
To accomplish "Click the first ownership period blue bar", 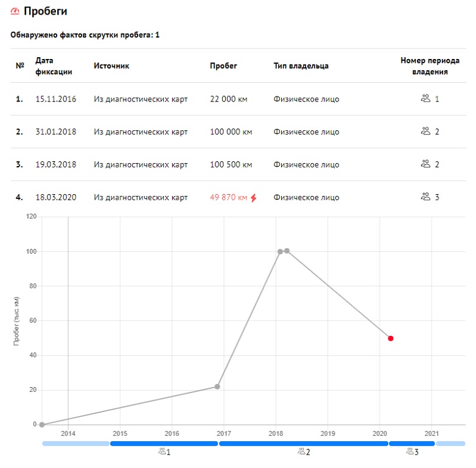I will point(163,444).
